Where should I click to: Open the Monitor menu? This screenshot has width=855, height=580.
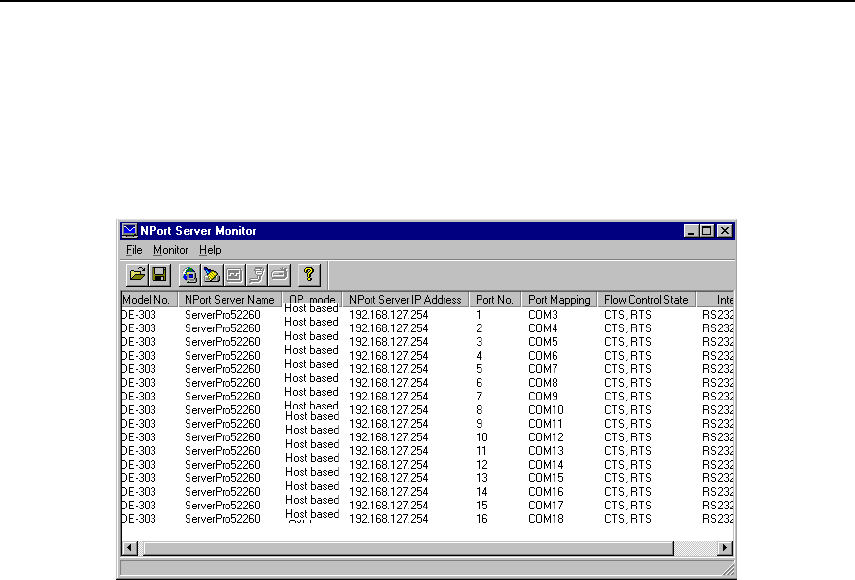(170, 250)
